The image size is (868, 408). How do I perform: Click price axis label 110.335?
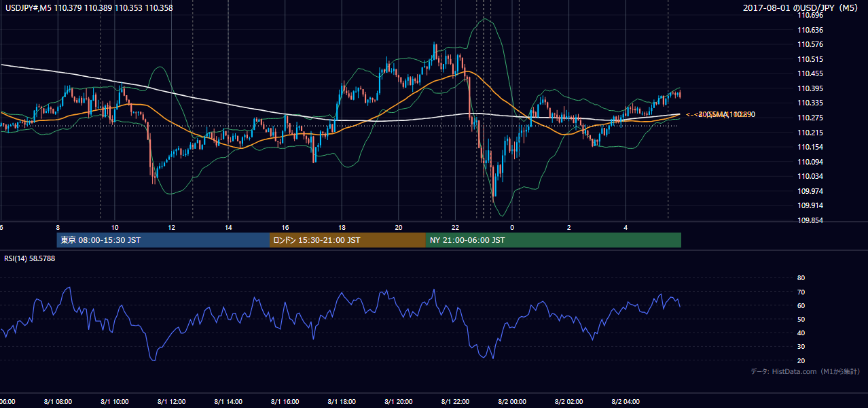811,103
